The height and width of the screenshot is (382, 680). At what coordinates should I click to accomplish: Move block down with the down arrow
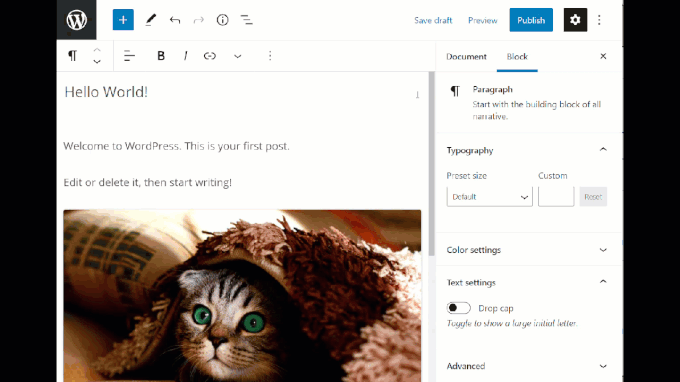pos(97,62)
